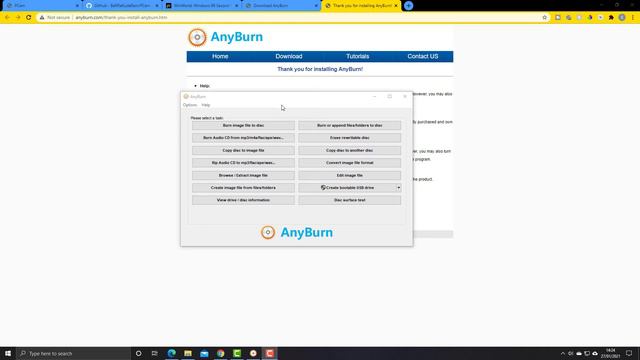Bookmark this page with the star icon
The image size is (640, 360).
[544, 18]
